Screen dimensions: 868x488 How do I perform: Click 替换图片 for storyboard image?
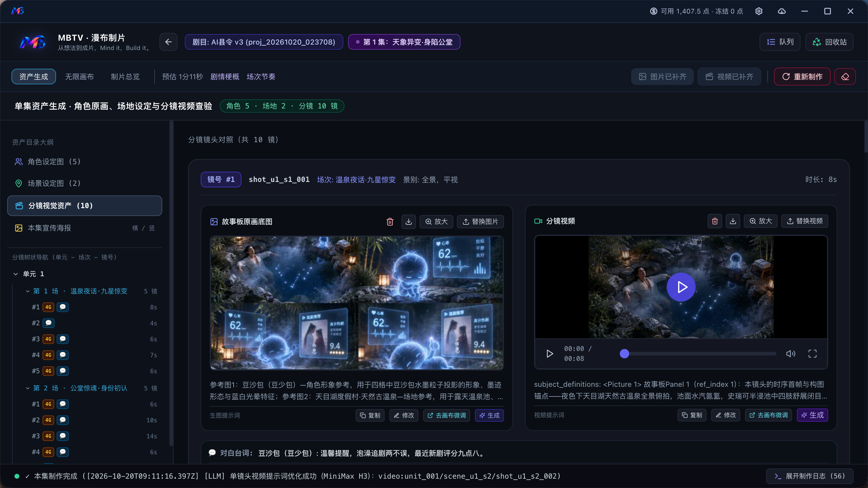(480, 222)
